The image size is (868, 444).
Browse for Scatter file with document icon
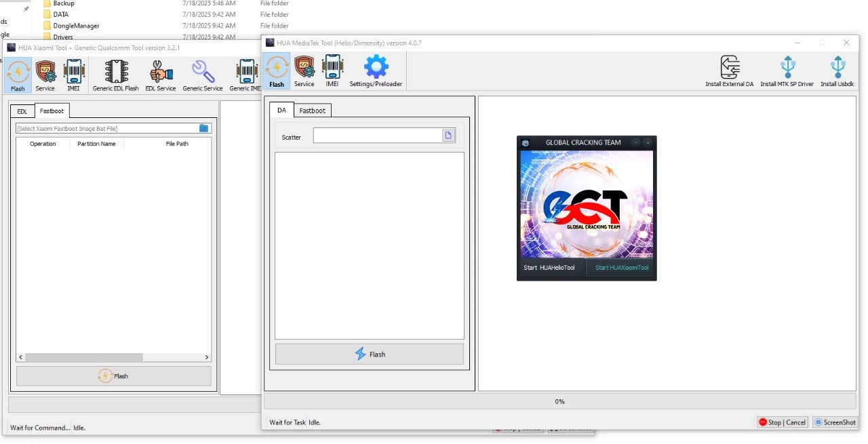point(448,136)
